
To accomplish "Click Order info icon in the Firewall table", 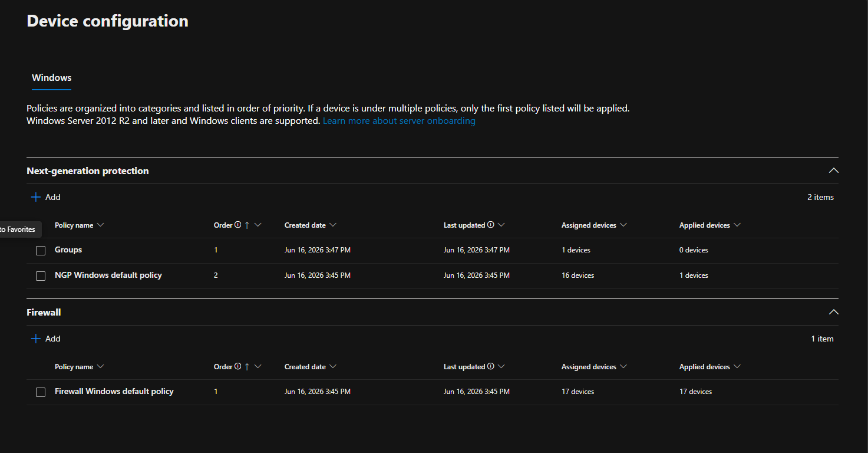I will [238, 366].
